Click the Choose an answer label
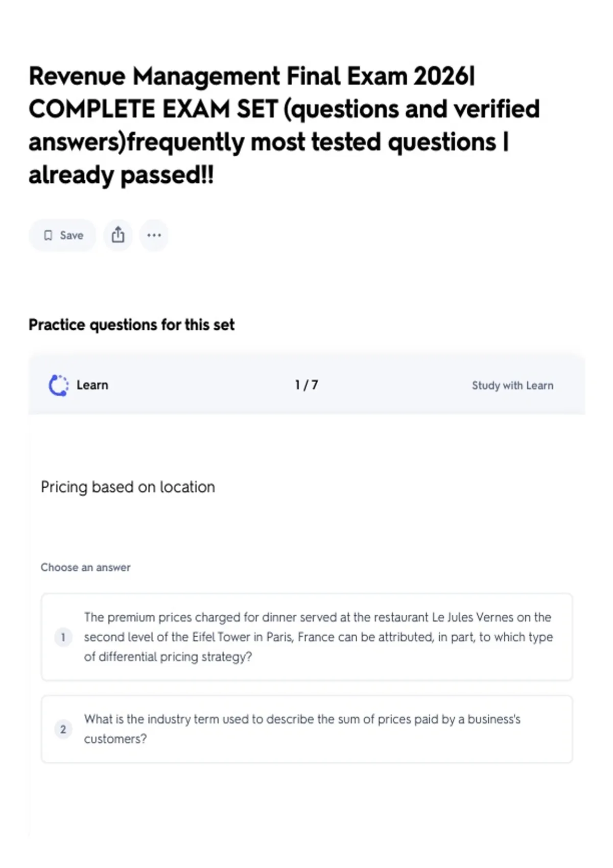The image size is (613, 868). click(x=85, y=567)
